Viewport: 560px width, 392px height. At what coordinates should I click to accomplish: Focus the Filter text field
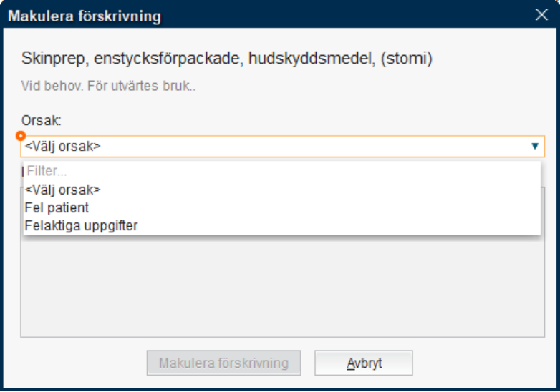tap(279, 172)
